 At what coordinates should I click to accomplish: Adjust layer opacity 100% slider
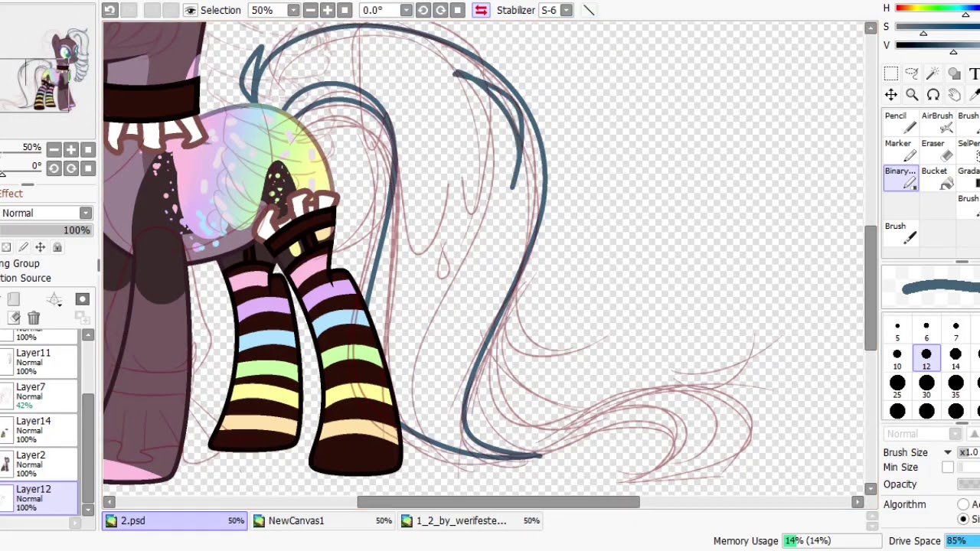click(46, 230)
